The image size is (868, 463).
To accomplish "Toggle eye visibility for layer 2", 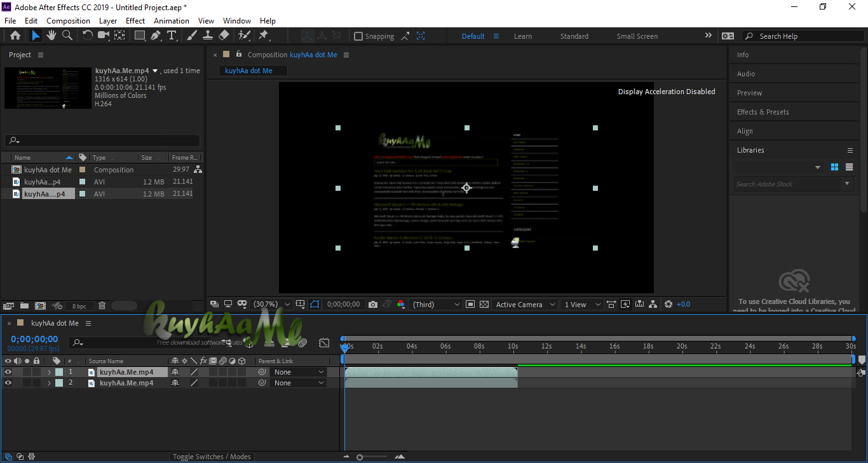I will (x=8, y=383).
